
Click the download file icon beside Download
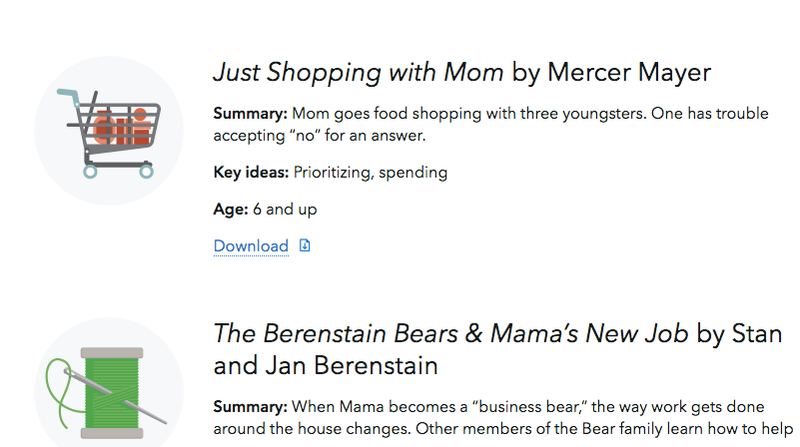[305, 245]
